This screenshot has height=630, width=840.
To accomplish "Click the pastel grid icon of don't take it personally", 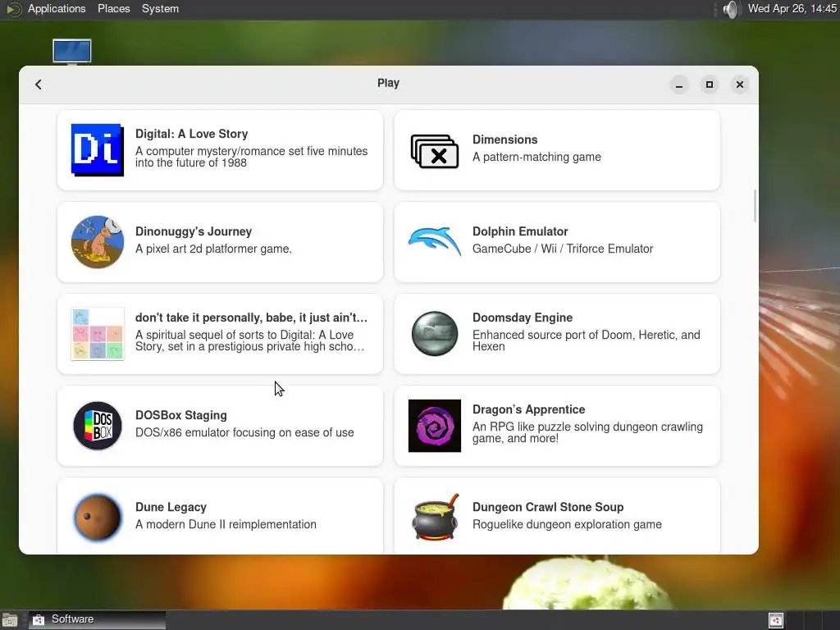I will point(98,334).
